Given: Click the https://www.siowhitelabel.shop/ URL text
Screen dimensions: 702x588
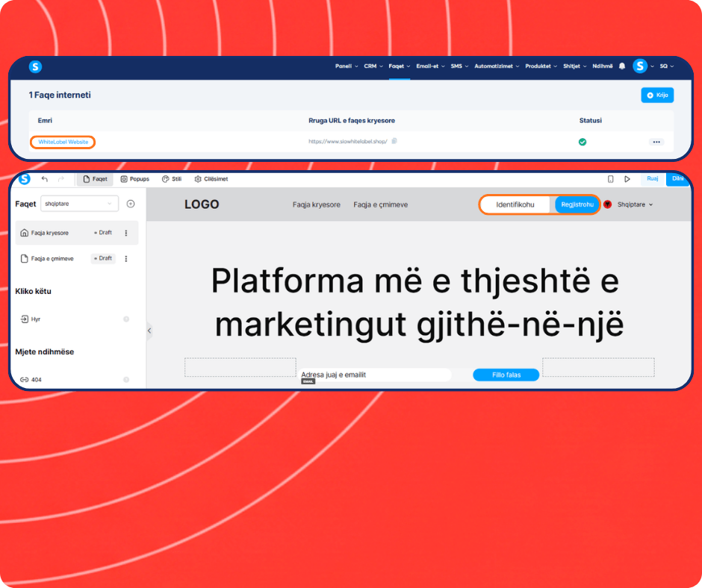Looking at the screenshot, I should coord(348,142).
